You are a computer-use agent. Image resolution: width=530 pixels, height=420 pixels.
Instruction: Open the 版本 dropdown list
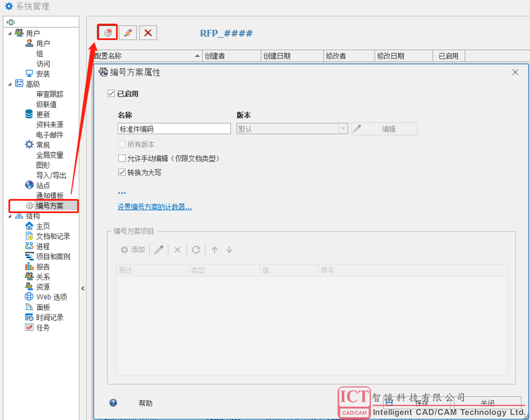click(343, 129)
